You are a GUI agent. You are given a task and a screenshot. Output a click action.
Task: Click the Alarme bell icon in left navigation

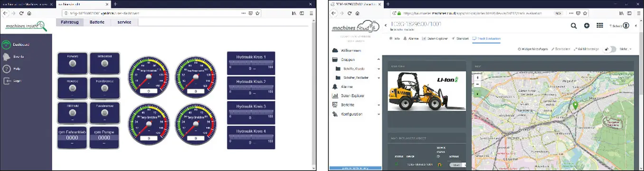pyautogui.click(x=335, y=87)
